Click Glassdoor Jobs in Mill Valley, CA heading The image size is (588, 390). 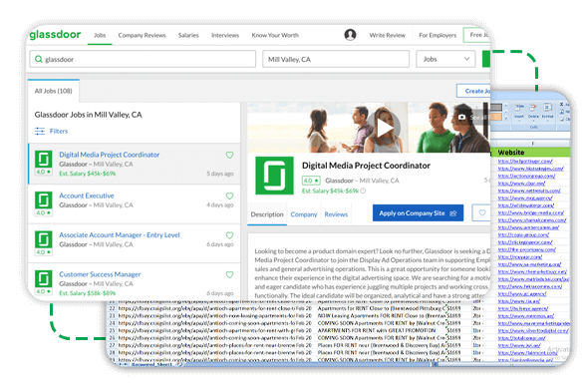(x=88, y=115)
